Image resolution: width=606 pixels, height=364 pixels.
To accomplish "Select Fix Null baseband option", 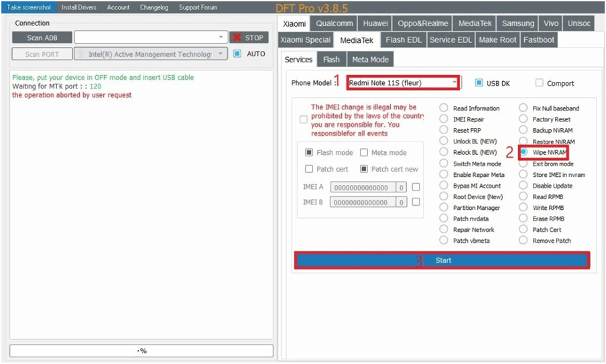I will pos(524,108).
